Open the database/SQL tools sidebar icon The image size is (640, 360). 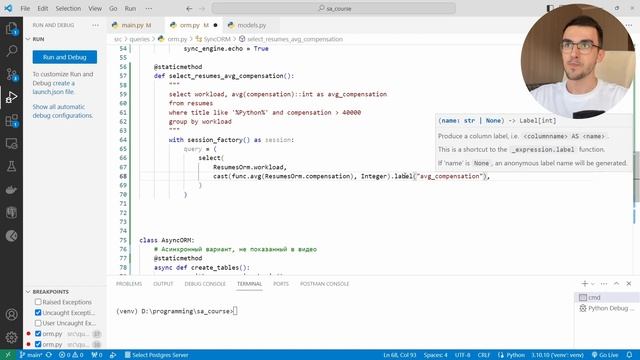coord(11,212)
